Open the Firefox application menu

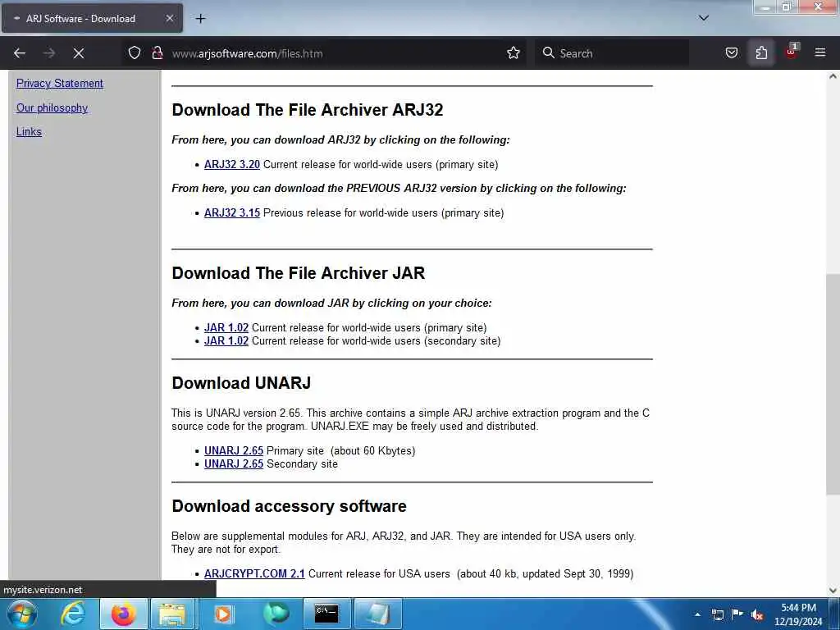tap(819, 53)
